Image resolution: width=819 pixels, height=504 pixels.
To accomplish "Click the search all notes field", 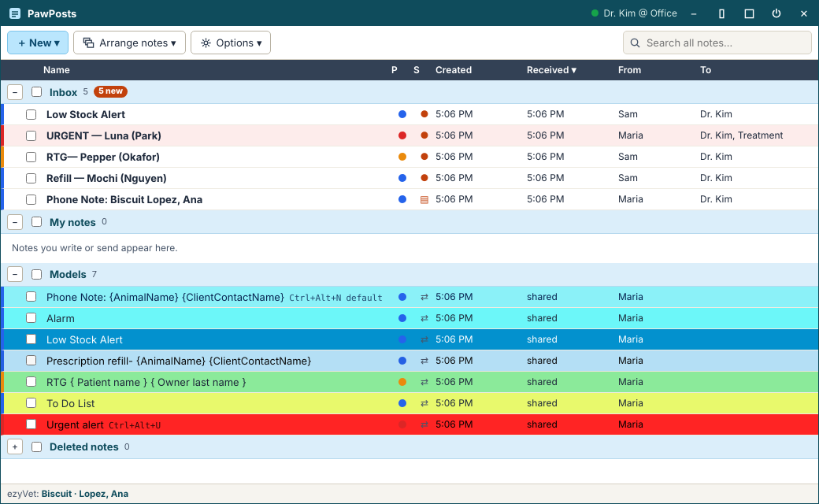I will click(x=717, y=43).
